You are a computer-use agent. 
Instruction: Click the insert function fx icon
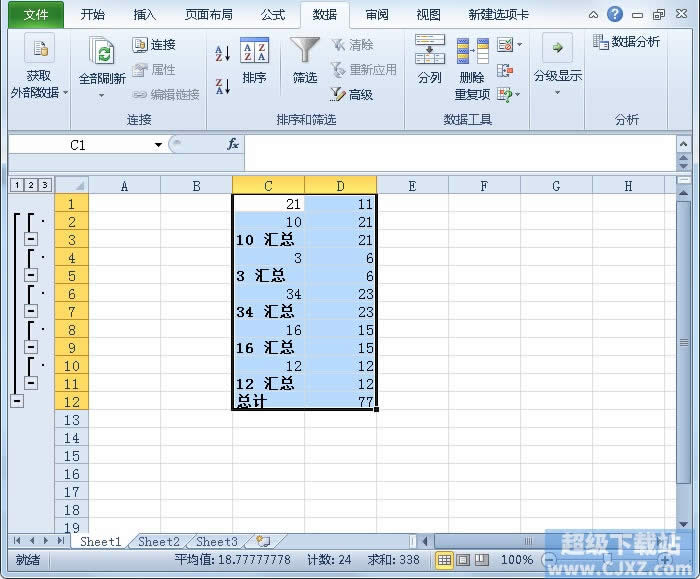(233, 144)
